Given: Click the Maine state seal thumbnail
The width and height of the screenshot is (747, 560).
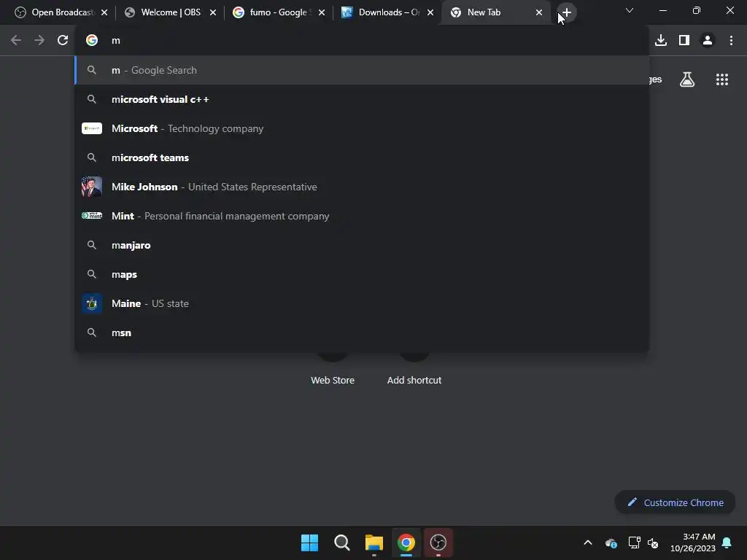Looking at the screenshot, I should [x=92, y=303].
